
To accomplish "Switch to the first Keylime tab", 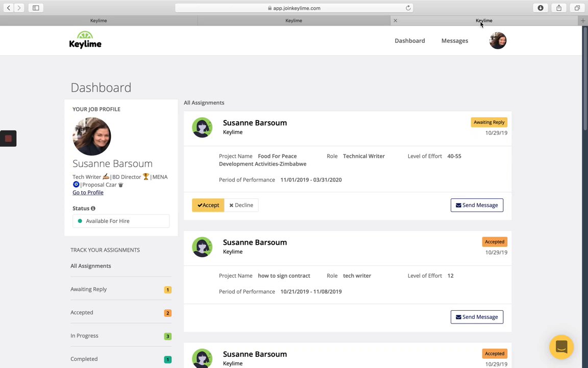I will point(99,20).
